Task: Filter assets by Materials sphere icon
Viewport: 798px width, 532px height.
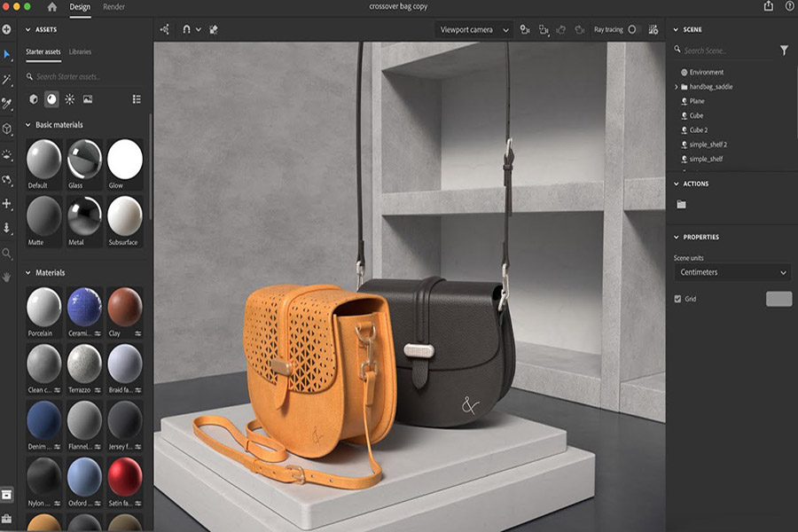Action: click(x=51, y=99)
